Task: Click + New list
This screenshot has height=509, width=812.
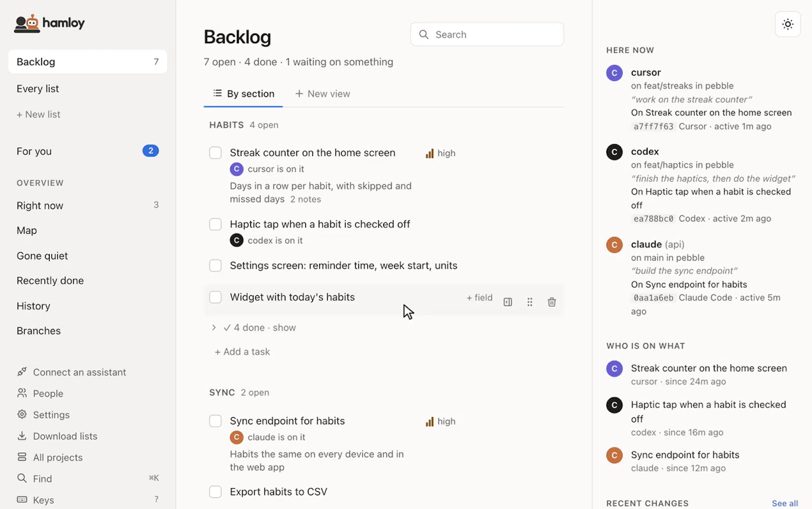Action: click(39, 115)
